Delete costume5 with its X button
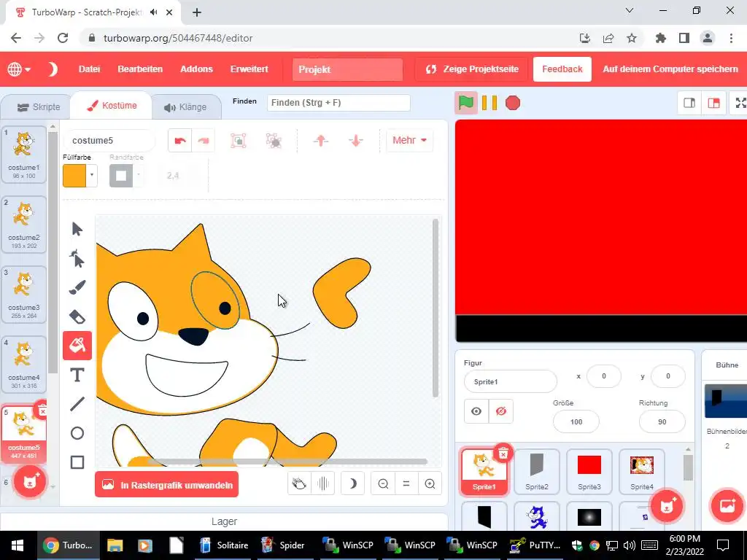This screenshot has width=747, height=560. [42, 411]
